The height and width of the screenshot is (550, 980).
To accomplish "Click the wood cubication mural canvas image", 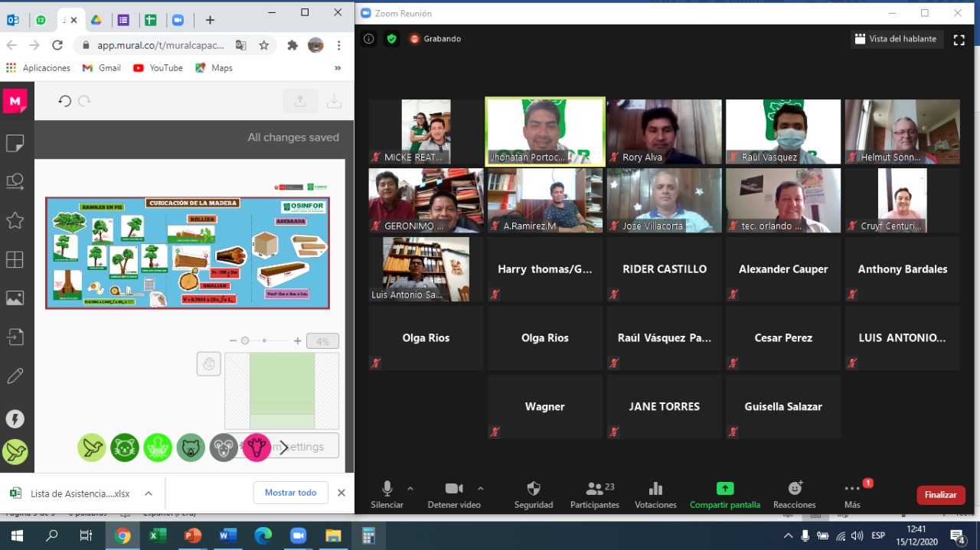I will (188, 253).
